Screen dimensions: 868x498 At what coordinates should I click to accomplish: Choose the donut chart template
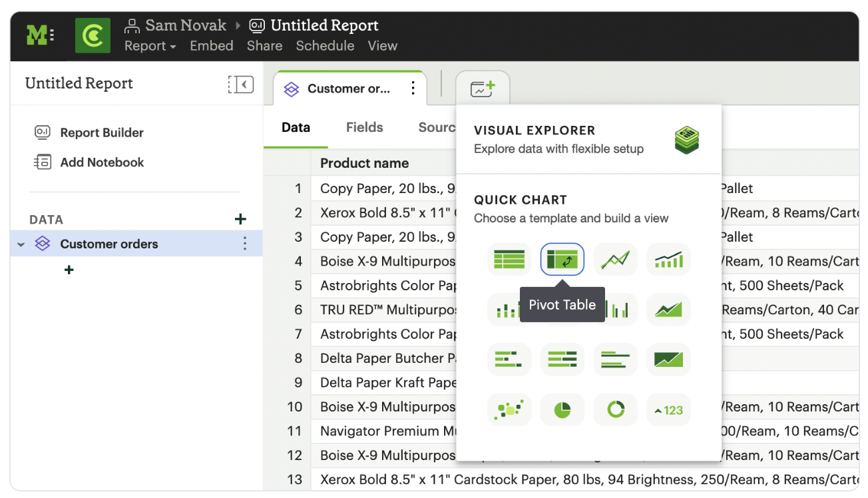[x=616, y=410]
